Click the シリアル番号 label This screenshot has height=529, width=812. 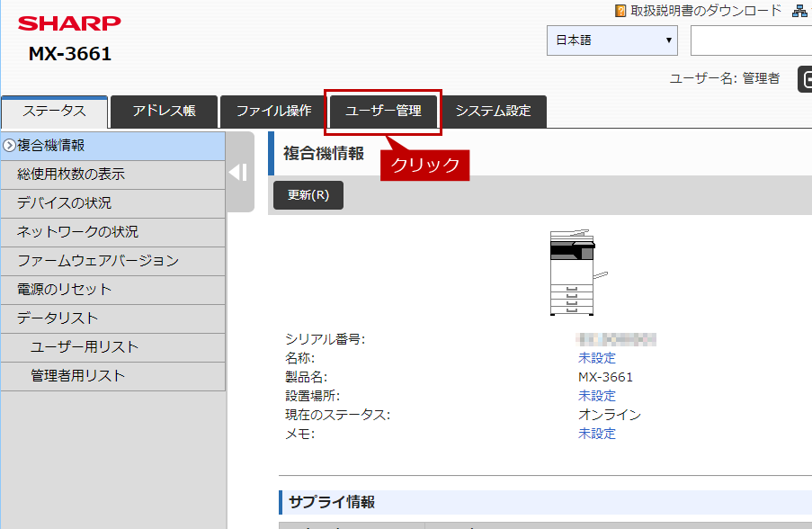coord(325,339)
